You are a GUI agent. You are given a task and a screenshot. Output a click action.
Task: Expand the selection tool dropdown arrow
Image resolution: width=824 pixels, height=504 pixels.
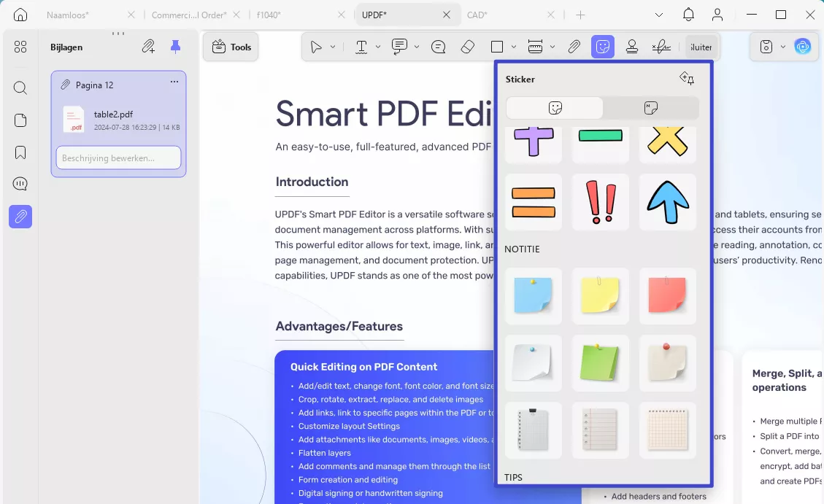[333, 47]
